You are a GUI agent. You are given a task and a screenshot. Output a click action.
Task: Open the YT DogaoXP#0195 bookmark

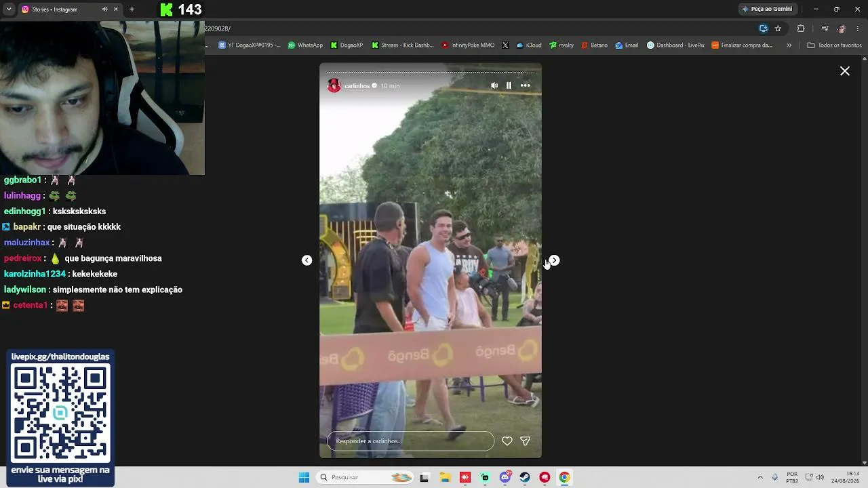click(249, 45)
